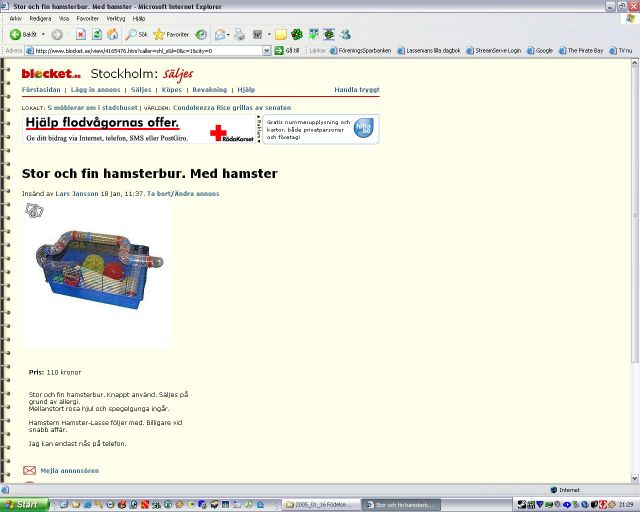Open the blocket Hjälp page link
This screenshot has width=640, height=512.
[x=246, y=90]
